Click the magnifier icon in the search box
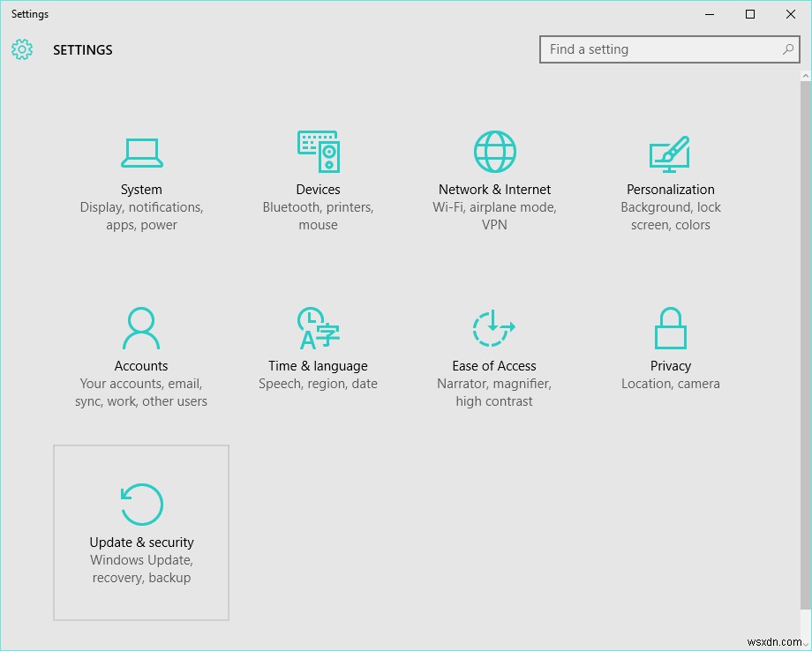Viewport: 812px width, 651px height. tap(787, 49)
